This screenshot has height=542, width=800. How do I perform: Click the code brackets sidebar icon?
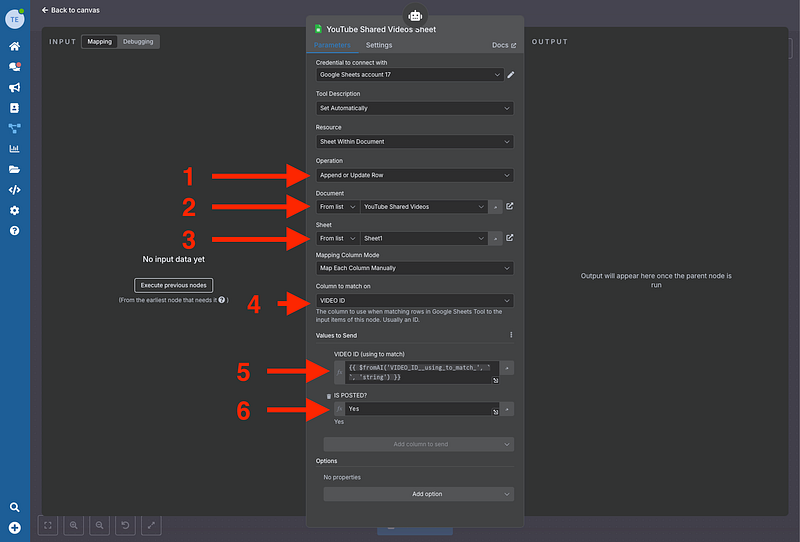[14, 190]
